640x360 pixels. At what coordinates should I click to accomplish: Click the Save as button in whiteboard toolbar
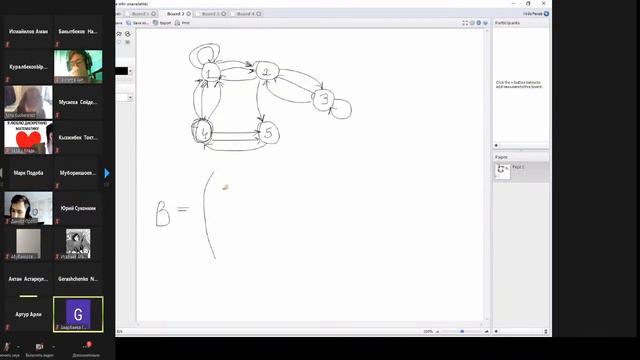click(138, 23)
